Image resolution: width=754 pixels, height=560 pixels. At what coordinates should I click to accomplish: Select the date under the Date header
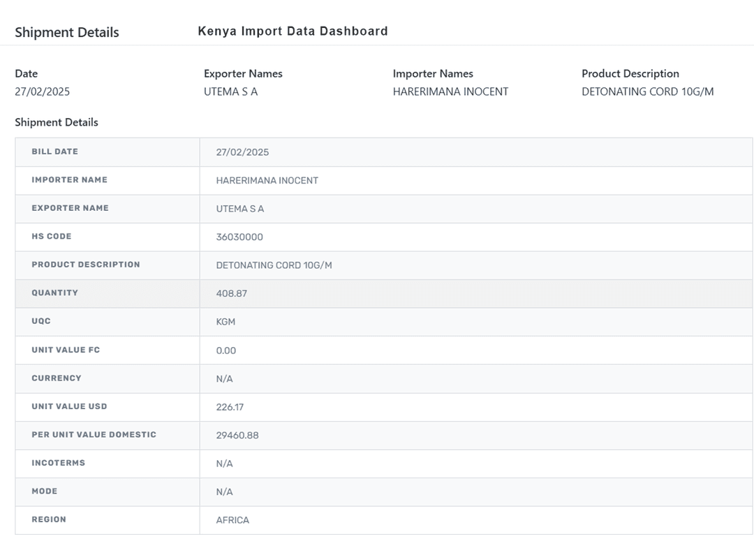[x=43, y=91]
